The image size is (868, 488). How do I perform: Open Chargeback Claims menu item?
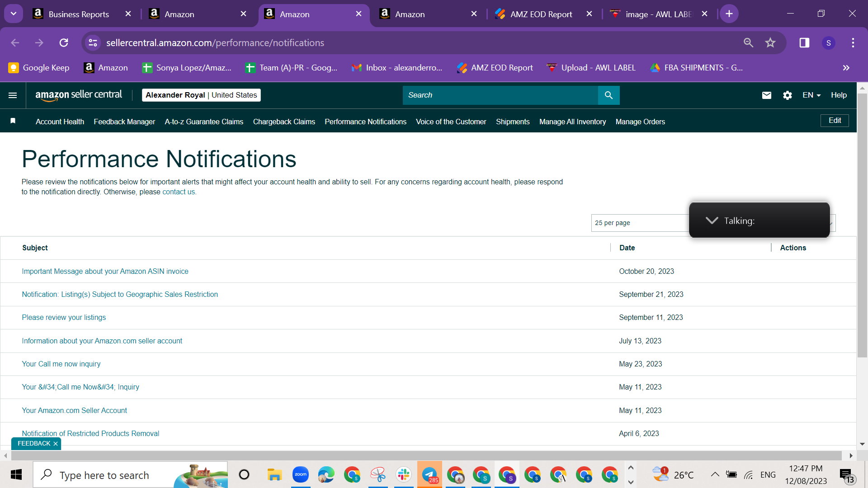tap(284, 122)
